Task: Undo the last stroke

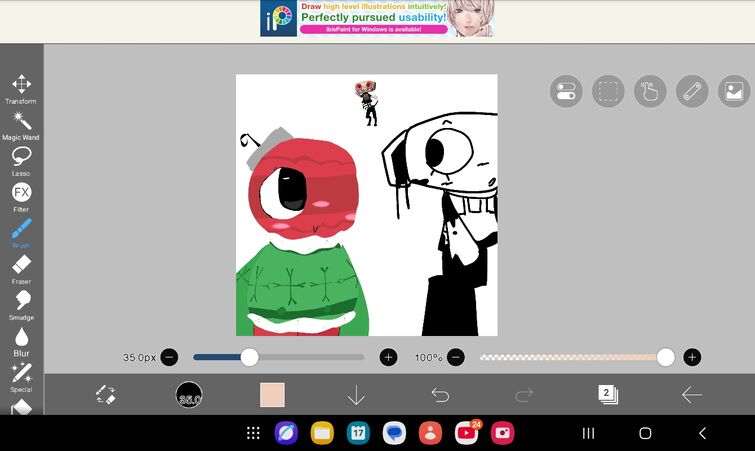Action: (x=440, y=395)
